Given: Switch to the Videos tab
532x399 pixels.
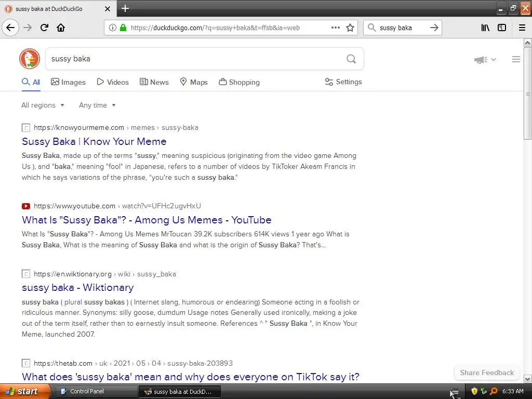Looking at the screenshot, I should coord(113,82).
